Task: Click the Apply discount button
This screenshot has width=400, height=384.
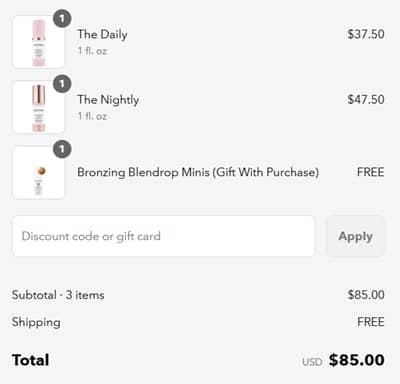Action: pos(356,236)
